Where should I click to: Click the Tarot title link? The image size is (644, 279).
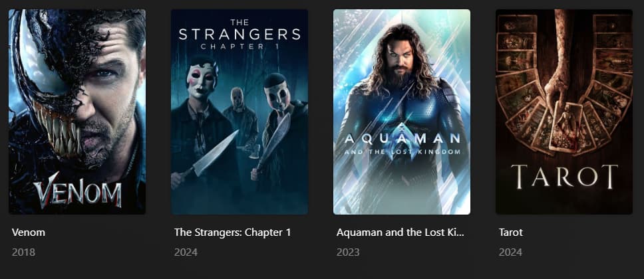[511, 232]
